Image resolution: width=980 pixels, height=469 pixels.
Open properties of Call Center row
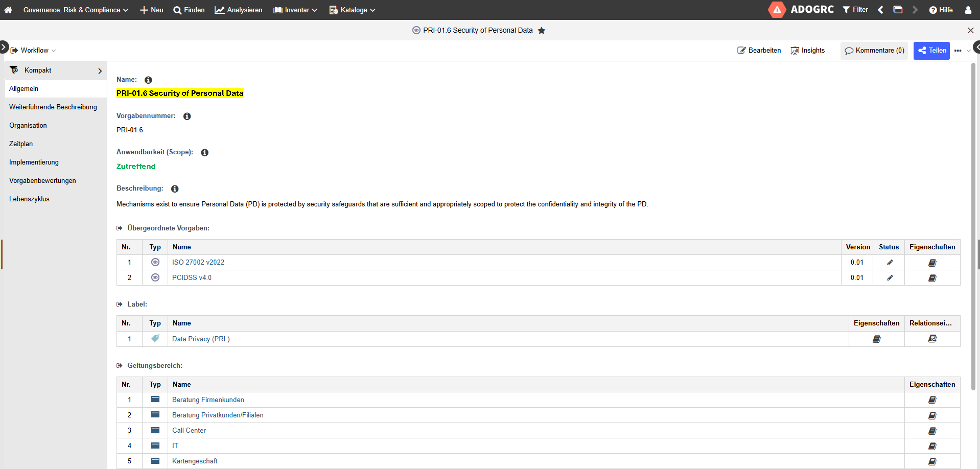point(932,431)
